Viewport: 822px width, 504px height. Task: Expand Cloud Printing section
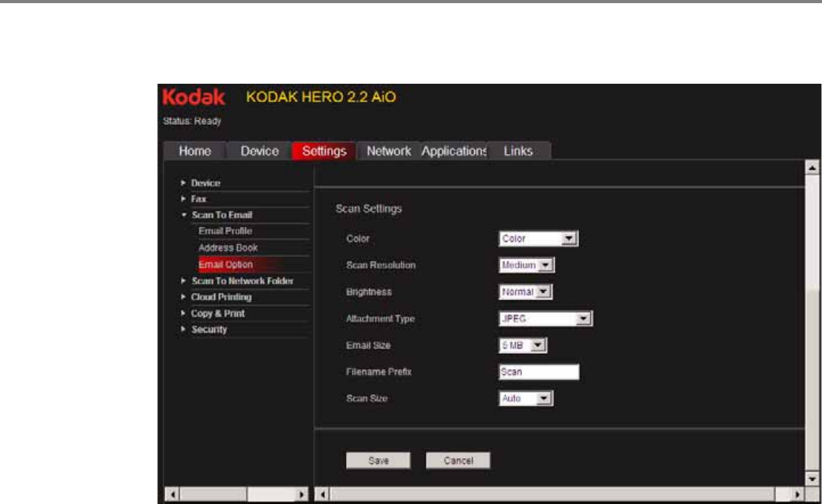point(221,297)
